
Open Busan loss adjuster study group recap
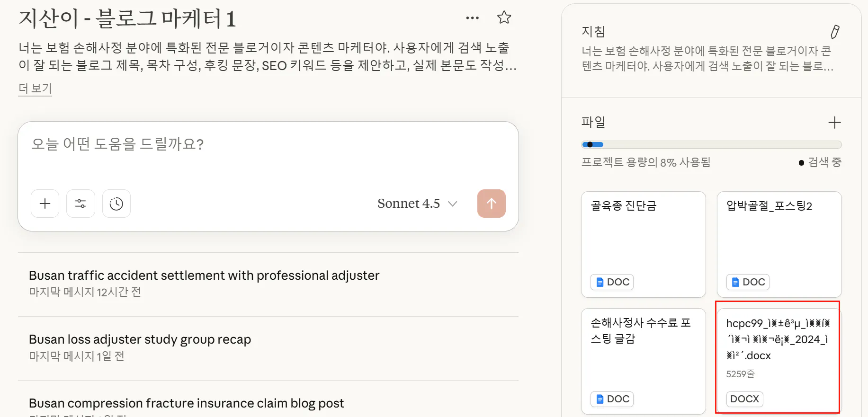point(268,348)
